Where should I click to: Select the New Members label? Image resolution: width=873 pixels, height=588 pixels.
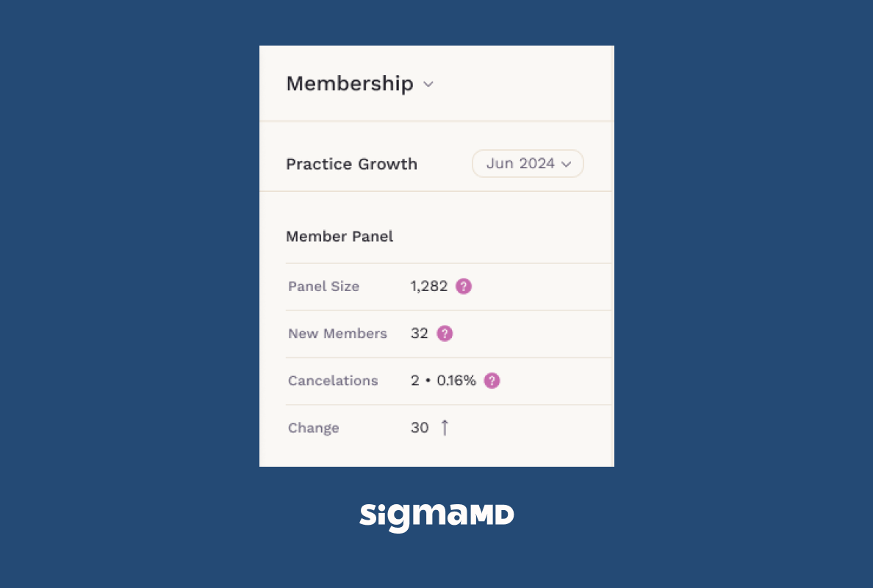coord(337,334)
